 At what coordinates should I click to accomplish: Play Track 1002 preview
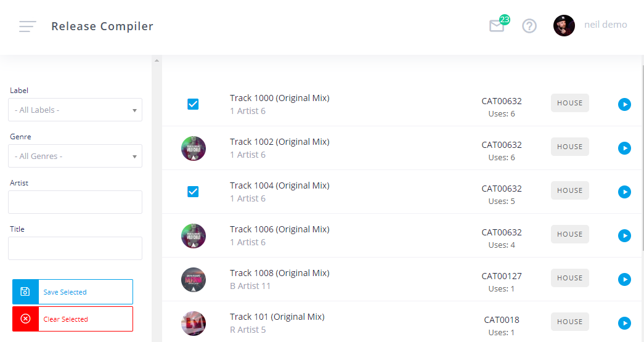(624, 149)
